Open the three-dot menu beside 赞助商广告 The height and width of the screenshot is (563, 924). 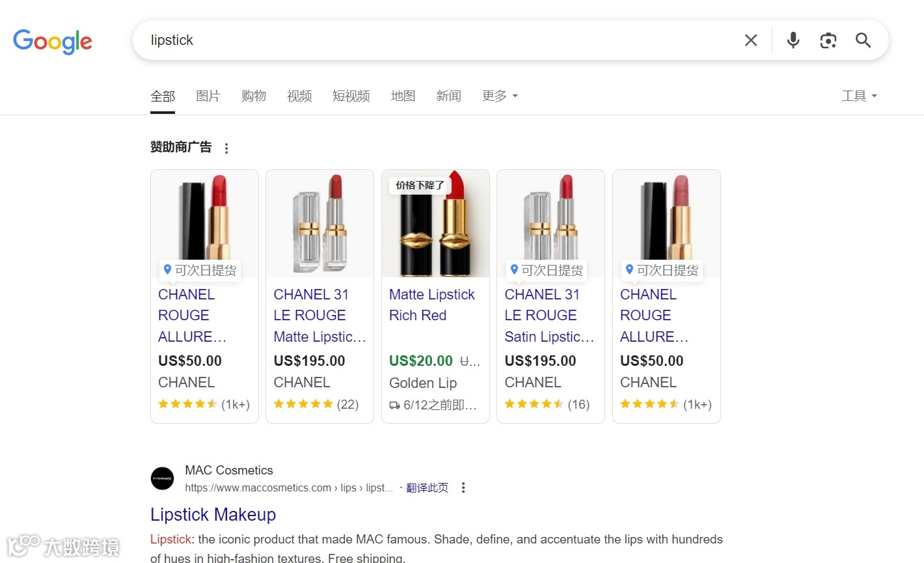click(x=226, y=148)
